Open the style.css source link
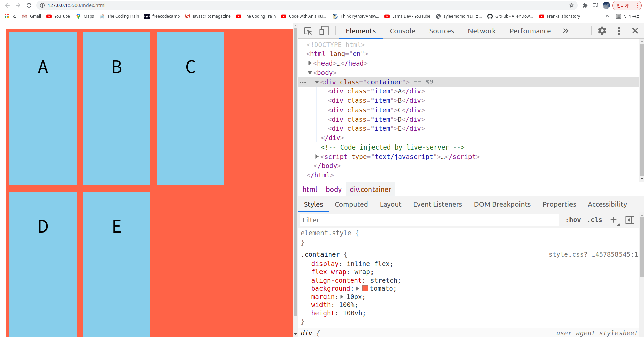 593,254
